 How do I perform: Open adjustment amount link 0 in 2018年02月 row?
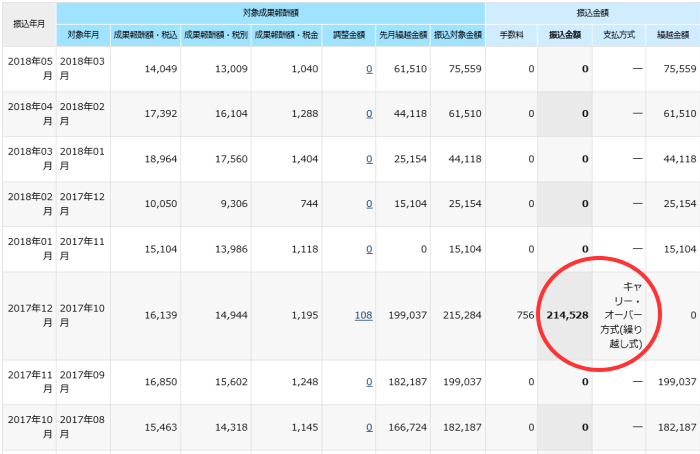pyautogui.click(x=369, y=204)
